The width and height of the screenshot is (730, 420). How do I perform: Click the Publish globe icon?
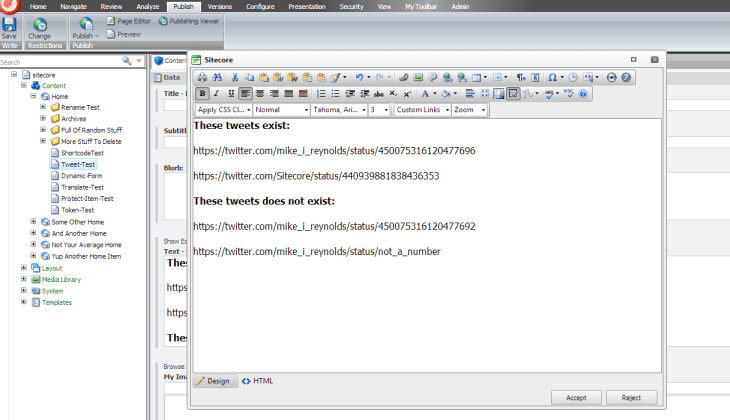point(84,25)
